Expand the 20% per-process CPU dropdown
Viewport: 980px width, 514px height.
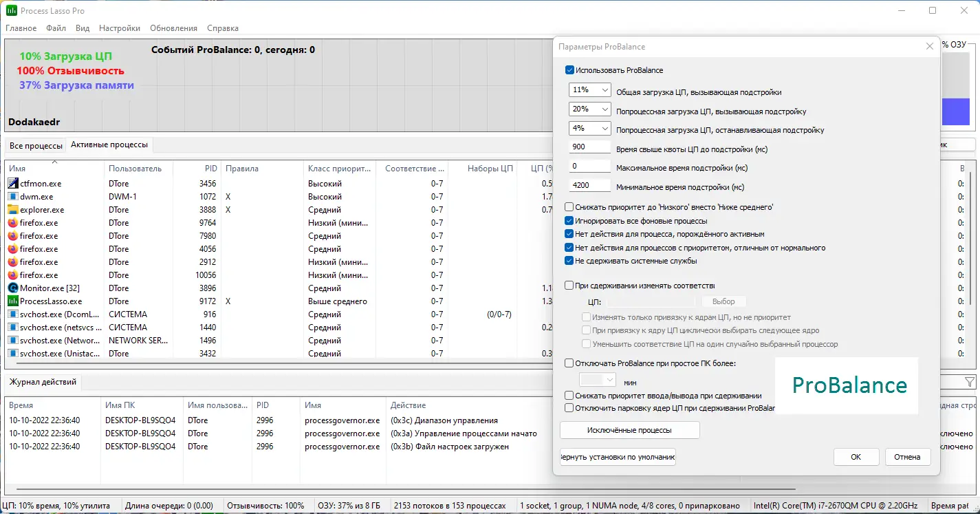click(590, 109)
